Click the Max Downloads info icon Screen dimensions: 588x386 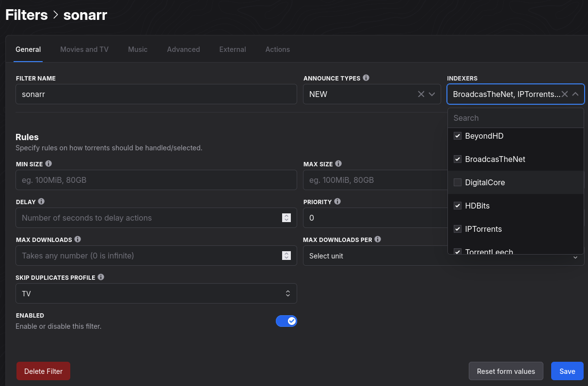click(78, 239)
